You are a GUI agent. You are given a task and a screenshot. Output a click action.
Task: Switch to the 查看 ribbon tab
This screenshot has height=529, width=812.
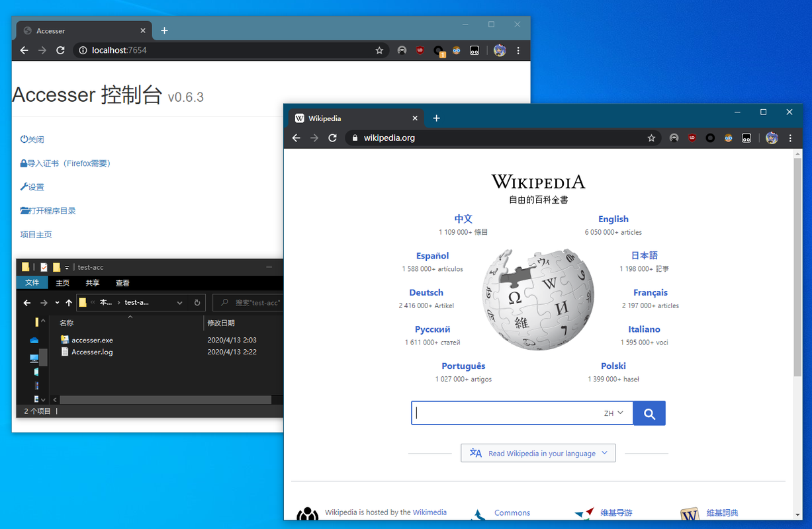coord(122,283)
